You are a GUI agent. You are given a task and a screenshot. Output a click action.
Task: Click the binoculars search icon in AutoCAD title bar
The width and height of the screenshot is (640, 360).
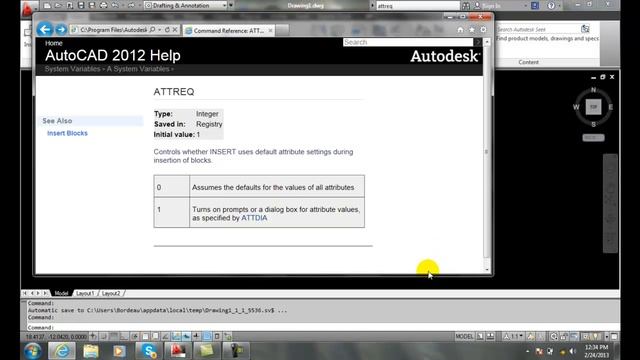tap(466, 6)
